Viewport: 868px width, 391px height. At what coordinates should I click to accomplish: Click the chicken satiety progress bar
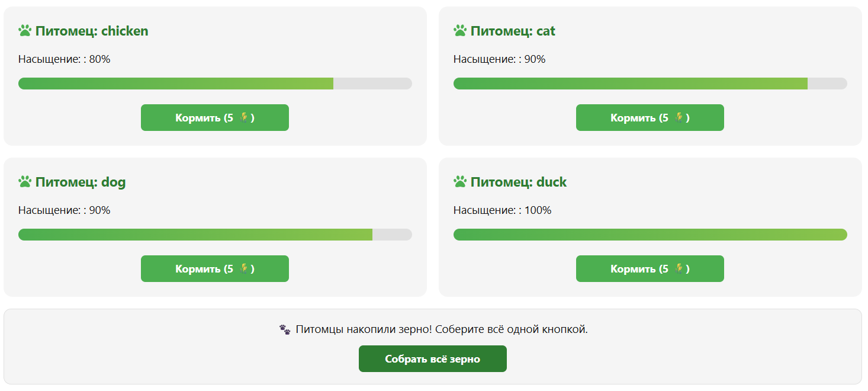pyautogui.click(x=215, y=84)
